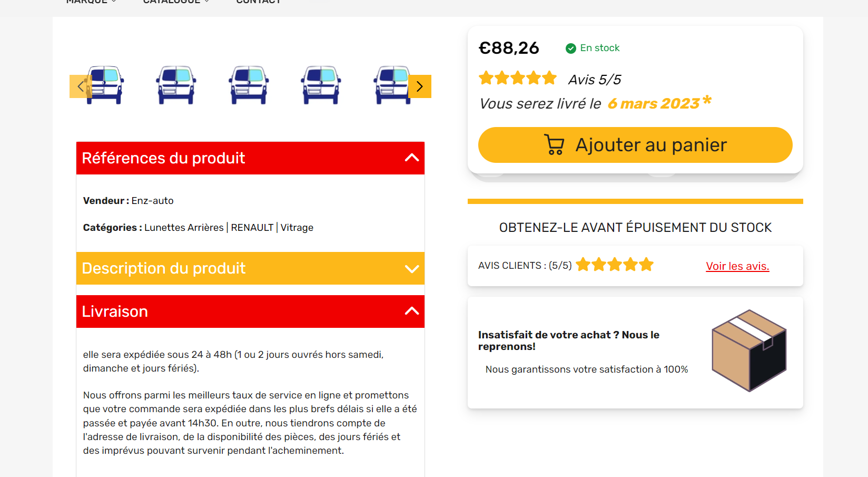The width and height of the screenshot is (868, 477).
Task: Click the green En stock checkmark
Action: click(x=571, y=48)
